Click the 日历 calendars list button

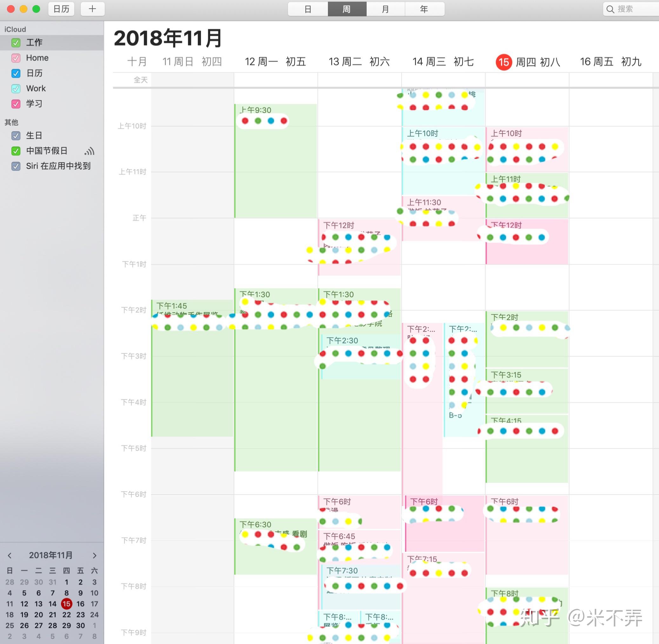click(61, 9)
